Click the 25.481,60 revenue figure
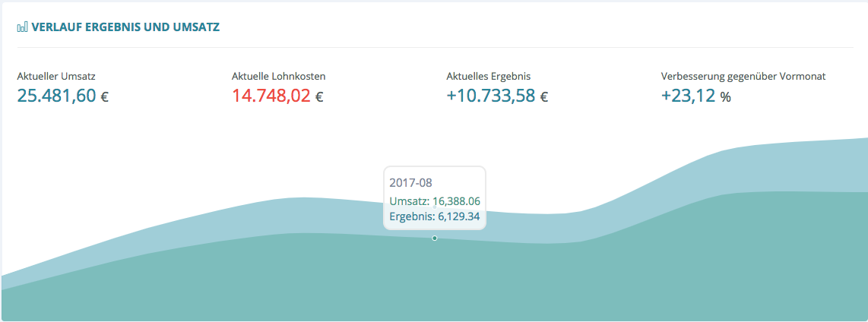Viewport: 868px width, 322px height. coord(56,96)
